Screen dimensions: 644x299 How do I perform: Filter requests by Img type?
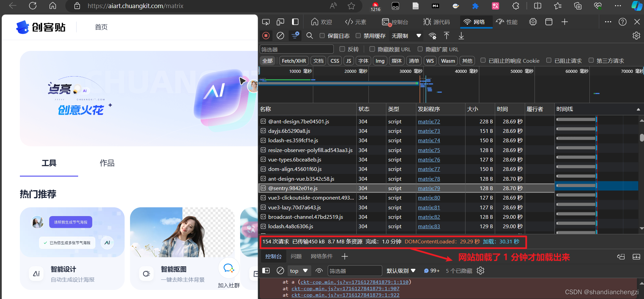click(x=380, y=61)
